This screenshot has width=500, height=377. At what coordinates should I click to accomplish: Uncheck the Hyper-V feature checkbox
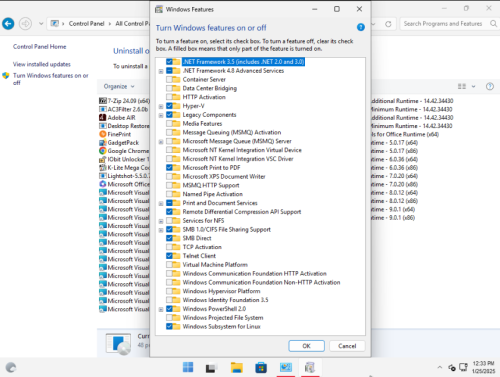[169, 106]
